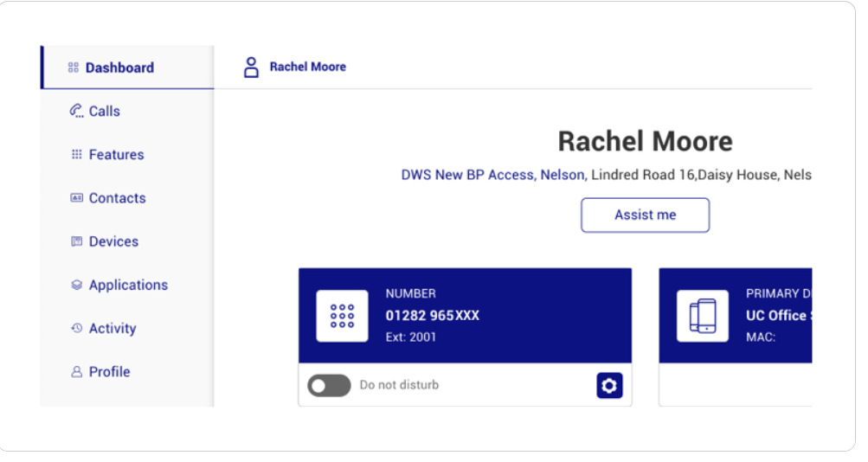Open DWS New BP Access link
This screenshot has height=462, width=868.
468,175
